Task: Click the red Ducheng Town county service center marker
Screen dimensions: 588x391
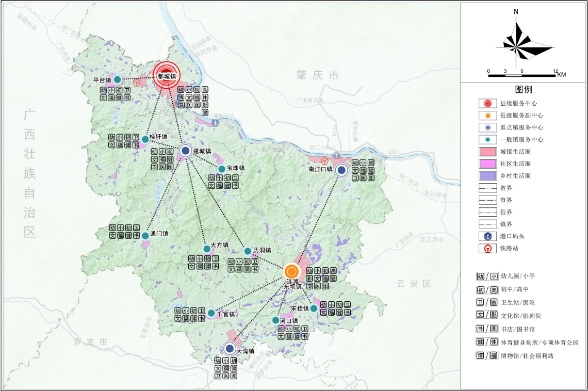Action: (x=166, y=74)
